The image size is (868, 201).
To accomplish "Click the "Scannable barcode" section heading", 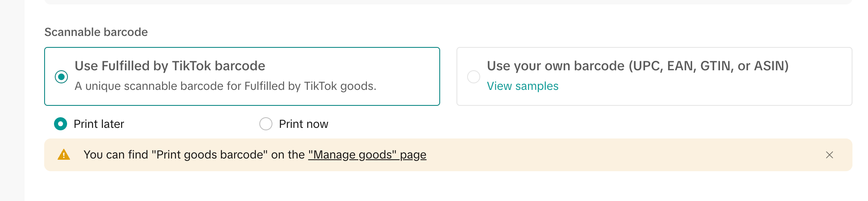I will click(x=96, y=32).
